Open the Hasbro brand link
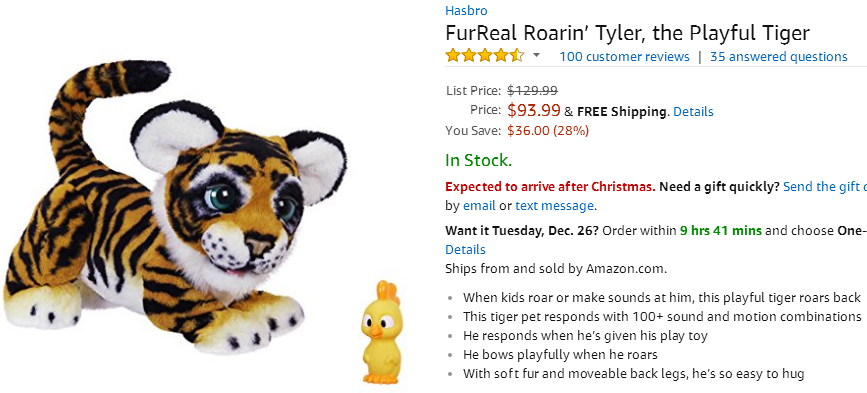This screenshot has height=393, width=867. coord(466,11)
